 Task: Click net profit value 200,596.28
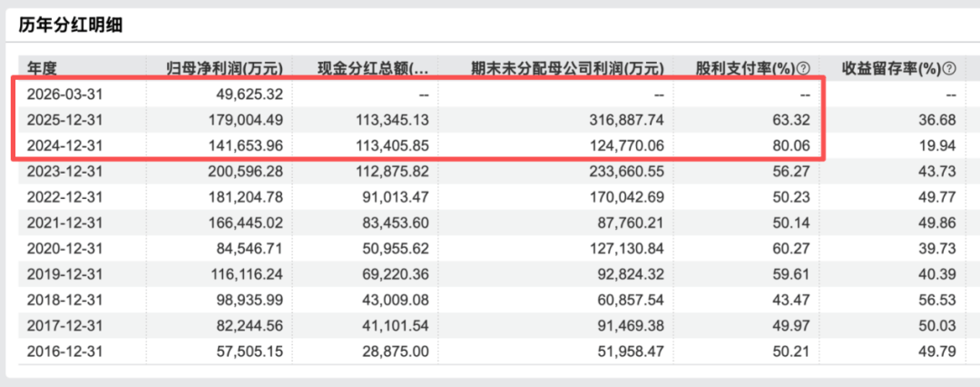(x=247, y=172)
